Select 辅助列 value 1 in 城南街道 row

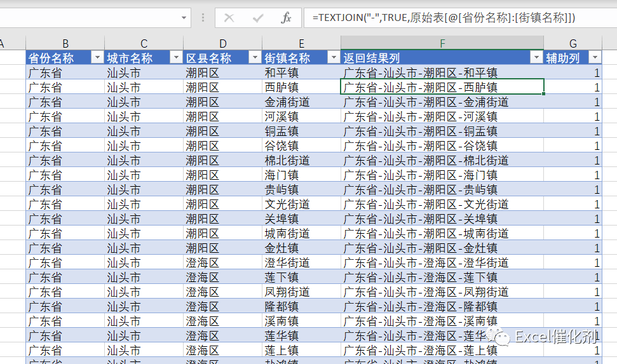(573, 233)
